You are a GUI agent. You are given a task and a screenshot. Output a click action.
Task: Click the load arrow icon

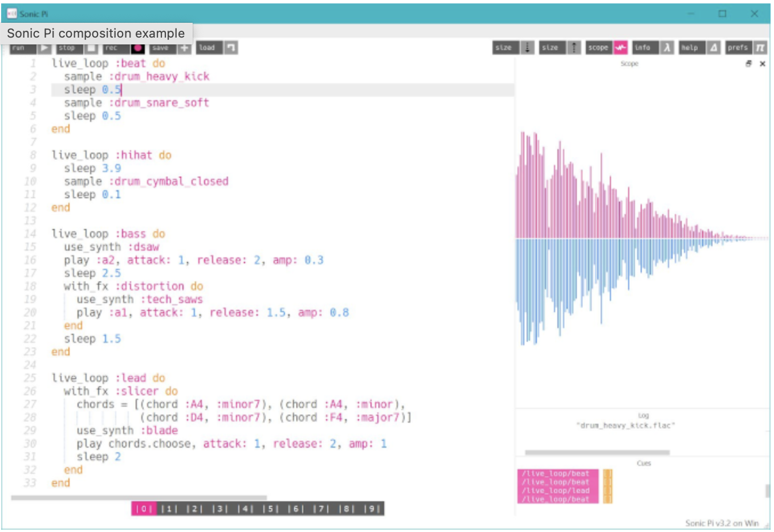231,48
